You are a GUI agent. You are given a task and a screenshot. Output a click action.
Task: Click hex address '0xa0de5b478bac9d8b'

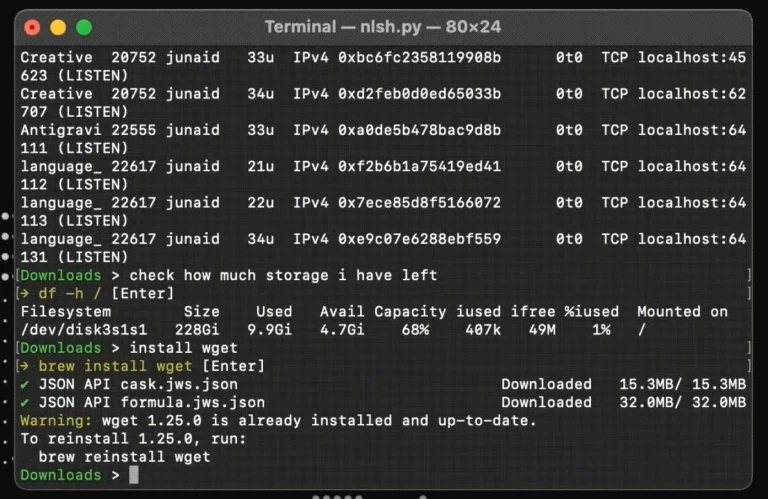[419, 130]
